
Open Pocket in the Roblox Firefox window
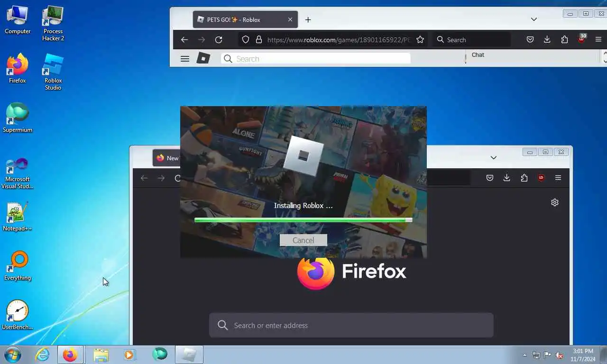point(530,40)
